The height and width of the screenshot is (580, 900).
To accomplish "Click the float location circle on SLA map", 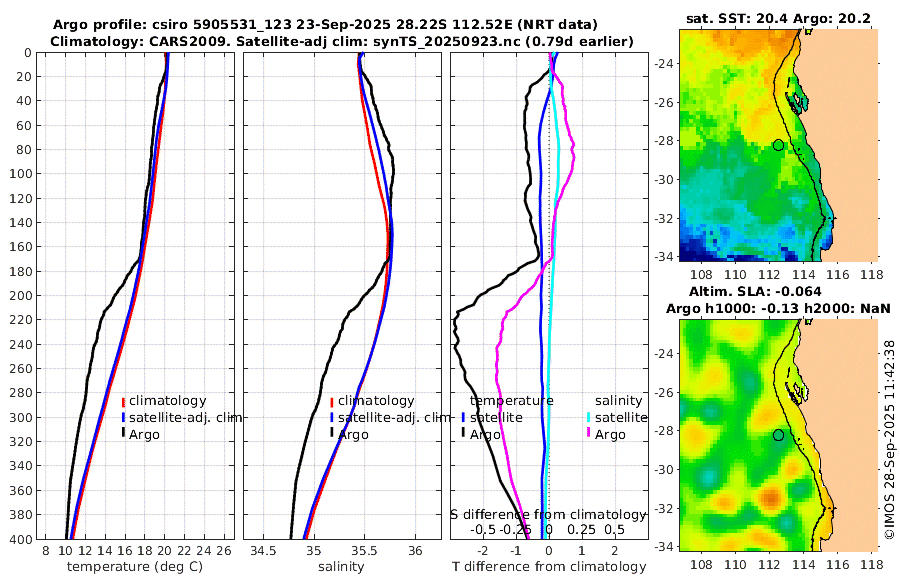I will 778,435.
